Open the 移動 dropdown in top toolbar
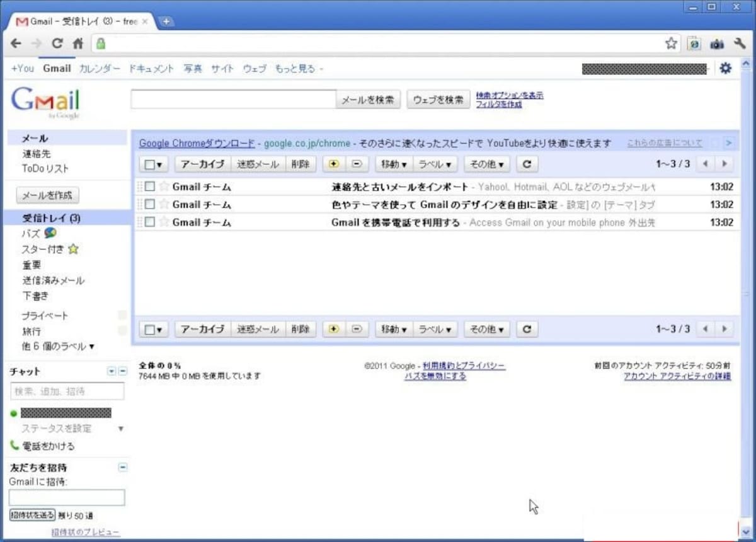 point(394,164)
